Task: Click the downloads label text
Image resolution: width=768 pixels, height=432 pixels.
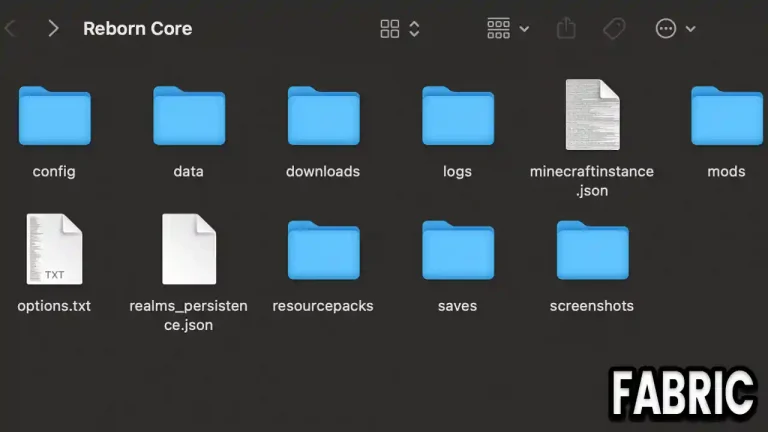Action: click(323, 171)
